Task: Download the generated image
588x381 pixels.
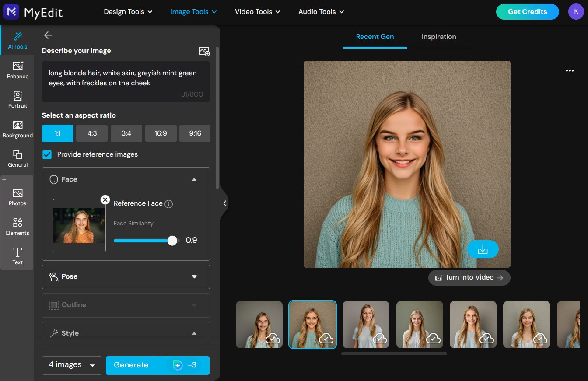Action: 483,249
